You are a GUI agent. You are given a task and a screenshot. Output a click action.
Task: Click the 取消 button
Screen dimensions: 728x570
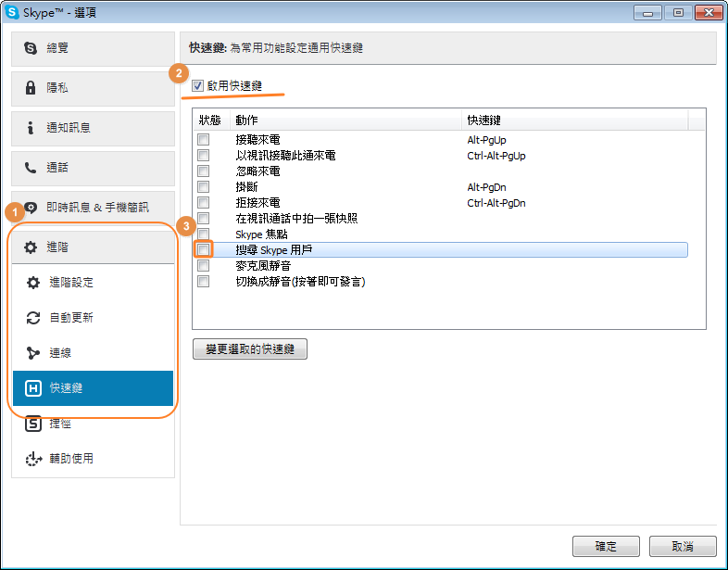(683, 546)
